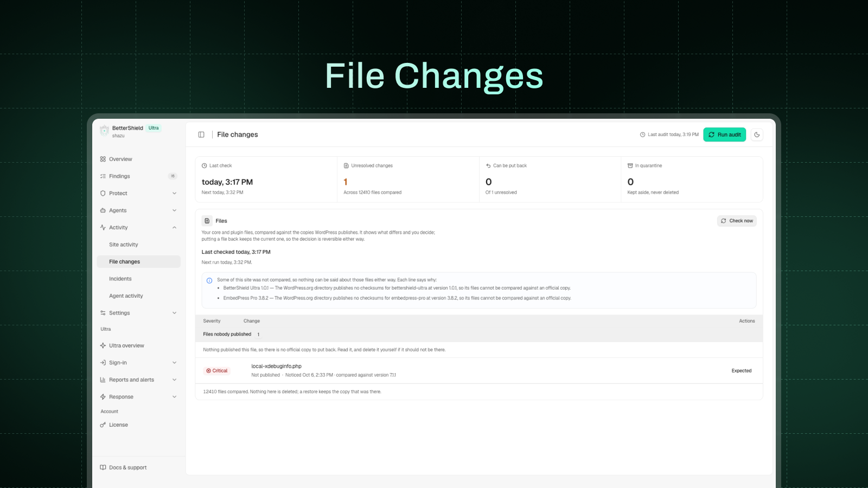Screen dimensions: 868x488
Task: Select the local-xdebuginfo.php file name
Action: [x=276, y=367]
